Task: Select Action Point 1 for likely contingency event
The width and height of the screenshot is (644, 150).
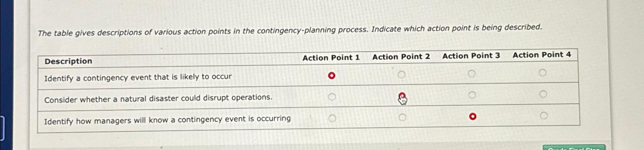Action: (x=331, y=76)
